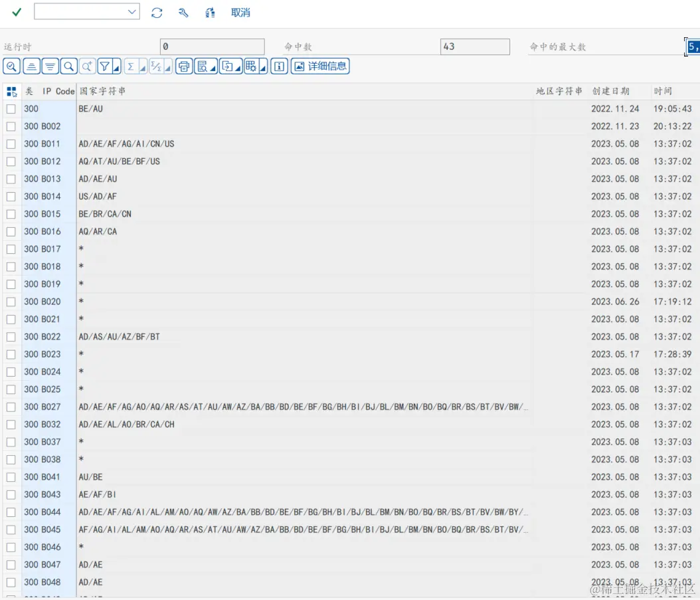This screenshot has width=700, height=600.
Task: Open the Subtotals dropdown arrow
Action: pyautogui.click(x=168, y=68)
